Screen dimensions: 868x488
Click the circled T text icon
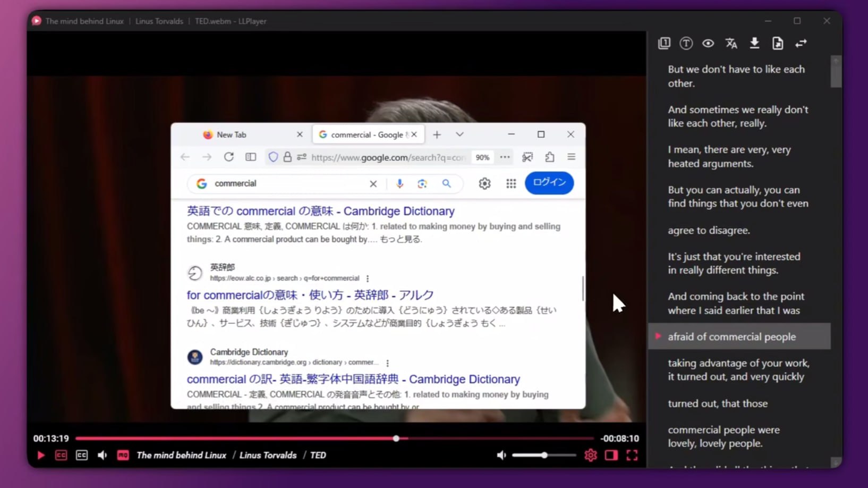(686, 44)
